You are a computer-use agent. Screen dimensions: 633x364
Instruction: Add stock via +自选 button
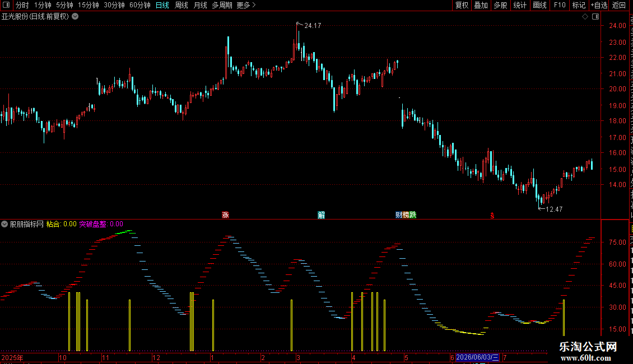599,5
